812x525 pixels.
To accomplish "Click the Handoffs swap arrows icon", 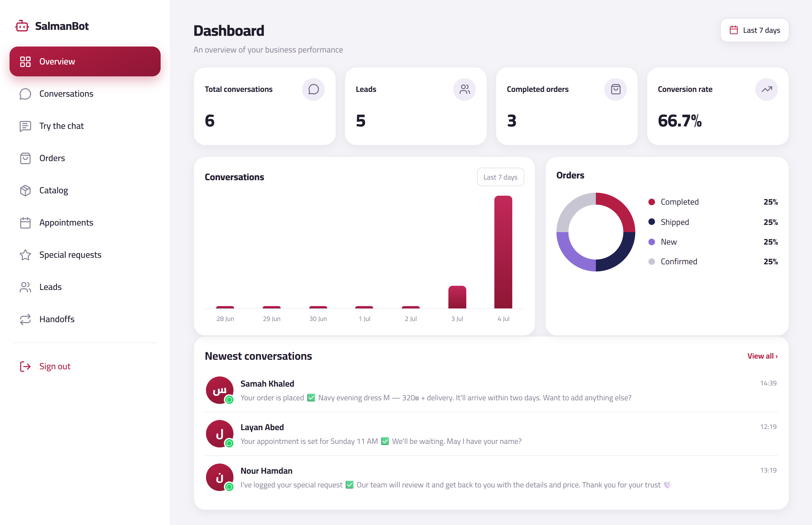I will tap(25, 319).
